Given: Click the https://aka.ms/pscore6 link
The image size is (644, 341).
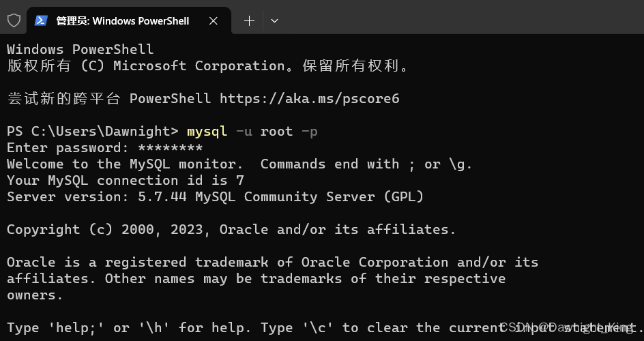Looking at the screenshot, I should coord(310,98).
